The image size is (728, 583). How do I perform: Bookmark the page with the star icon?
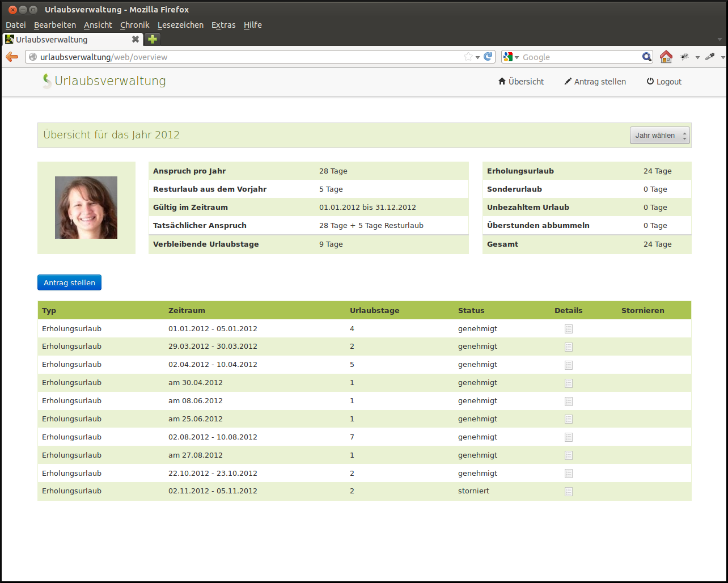click(x=468, y=57)
